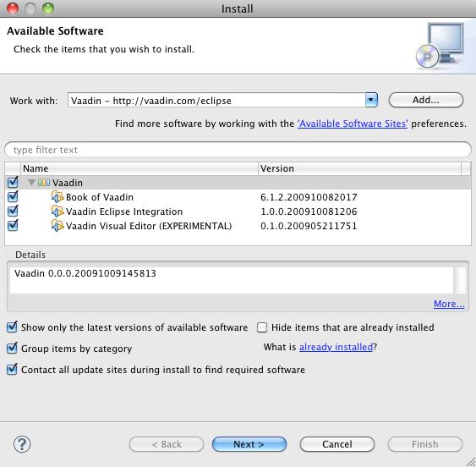The height and width of the screenshot is (467, 476).
Task: Focus the type filter text field
Action: (x=238, y=150)
